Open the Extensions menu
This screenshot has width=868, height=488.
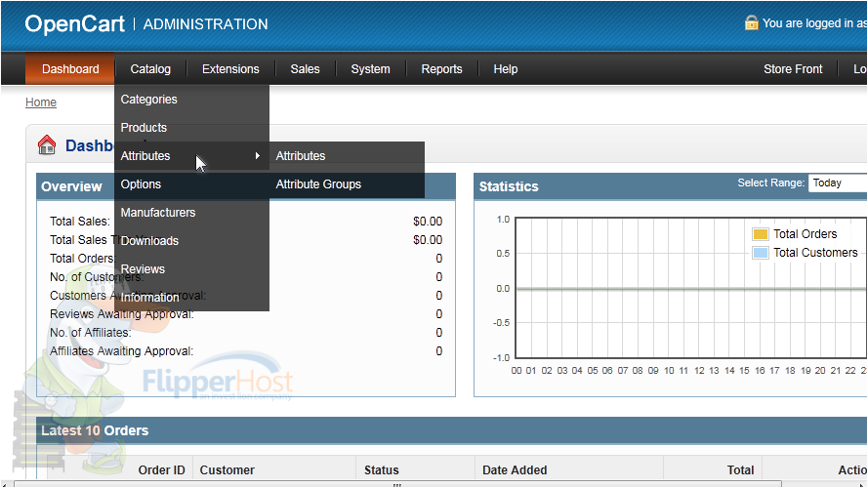click(230, 69)
